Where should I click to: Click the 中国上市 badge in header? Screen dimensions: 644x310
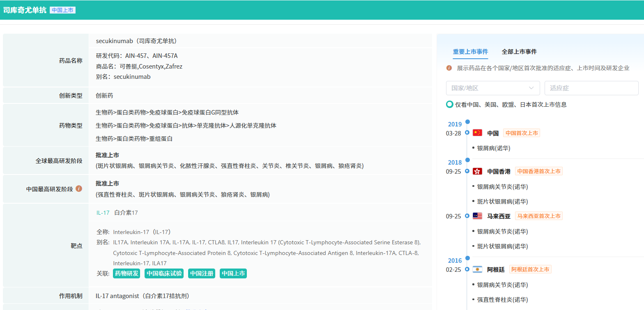pyautogui.click(x=62, y=10)
